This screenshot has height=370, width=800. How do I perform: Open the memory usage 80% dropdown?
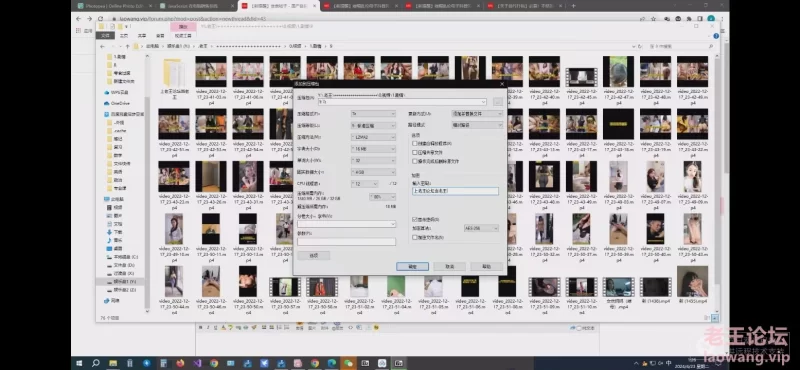(x=383, y=196)
